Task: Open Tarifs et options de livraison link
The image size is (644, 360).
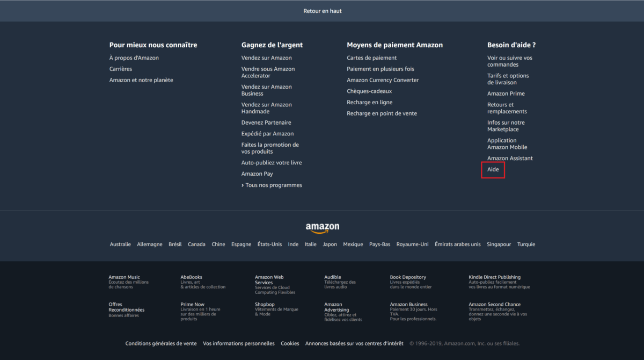Action: (508, 79)
